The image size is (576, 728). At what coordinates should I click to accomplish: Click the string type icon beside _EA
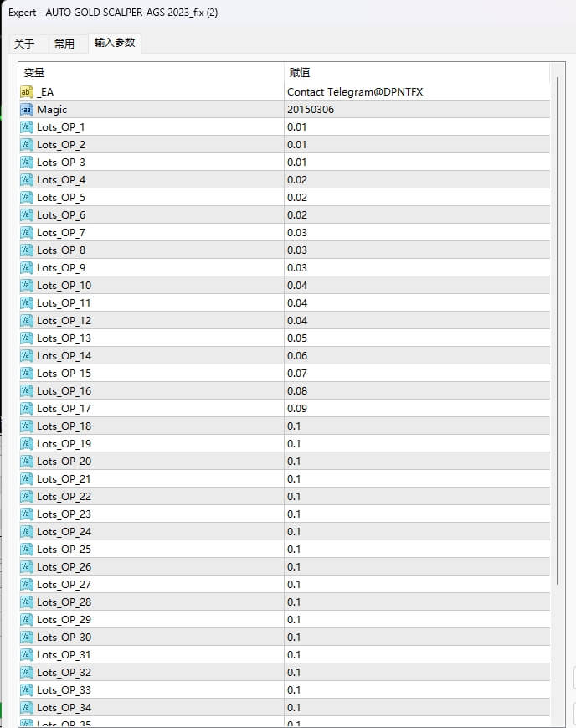point(27,92)
